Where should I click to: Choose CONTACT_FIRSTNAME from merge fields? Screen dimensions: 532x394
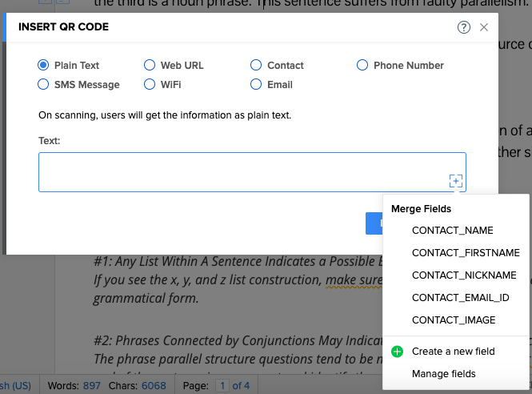point(466,253)
